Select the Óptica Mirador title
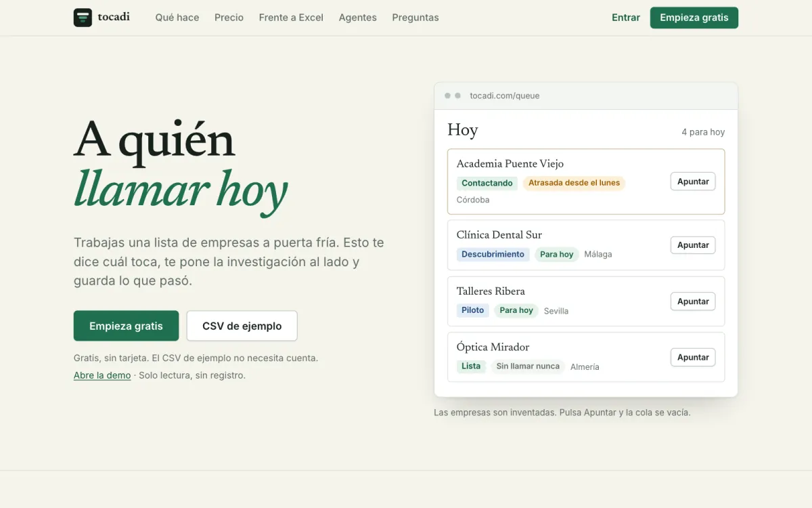Image resolution: width=812 pixels, height=508 pixels. pyautogui.click(x=493, y=347)
